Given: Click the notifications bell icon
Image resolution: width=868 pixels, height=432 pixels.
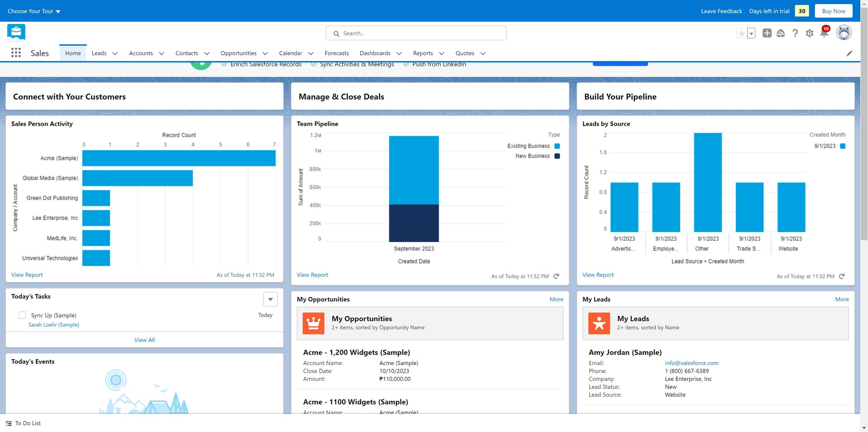Looking at the screenshot, I should (824, 33).
